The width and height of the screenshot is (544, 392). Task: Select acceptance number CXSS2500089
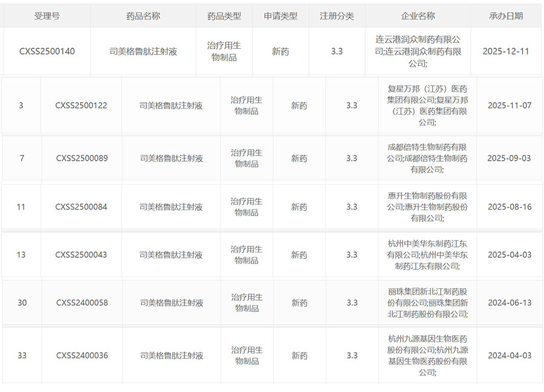(x=82, y=158)
